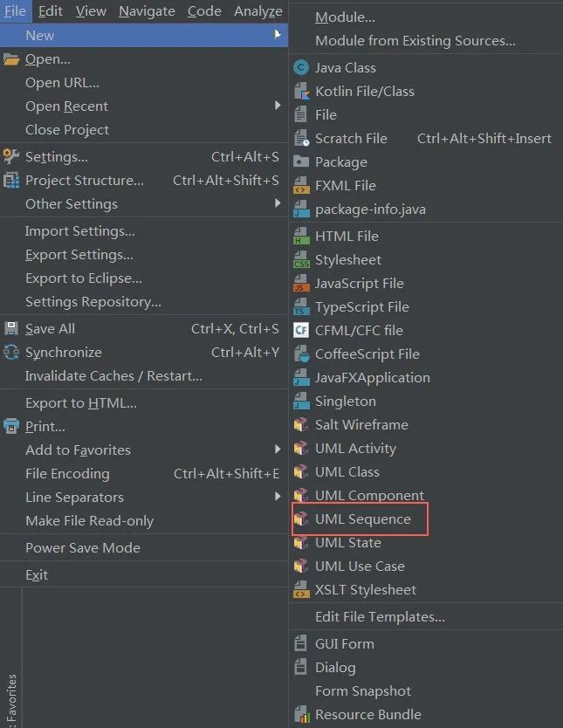Click the Scratch File icon
This screenshot has height=728, width=563.
point(301,139)
